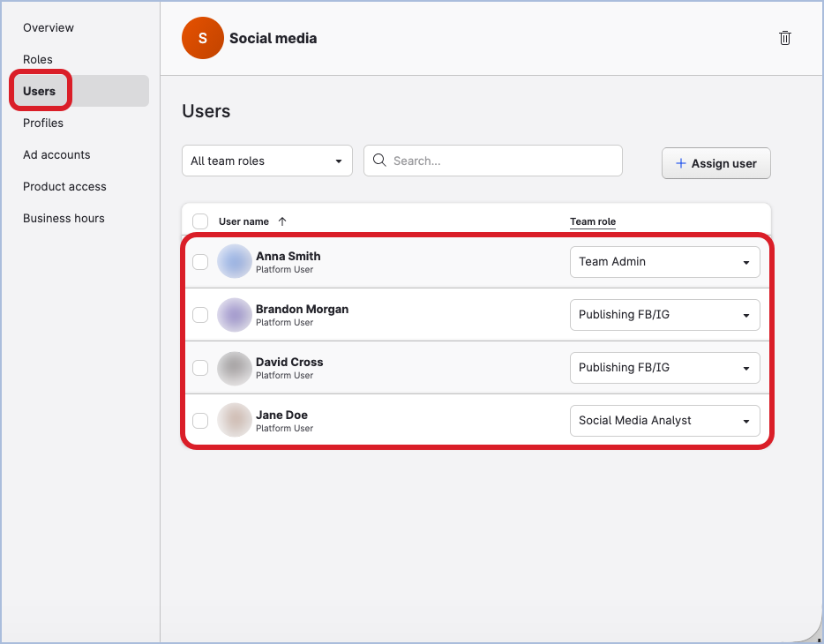Viewport: 824px width, 644px height.
Task: Focus the user Search input field
Action: click(503, 161)
